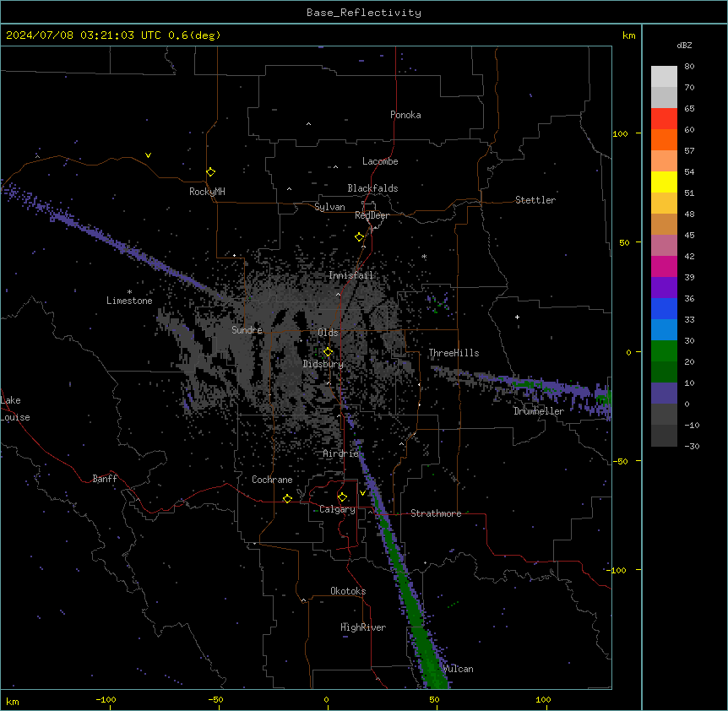Click the Lake Louise label
This screenshot has width=728, height=711.
coord(15,409)
